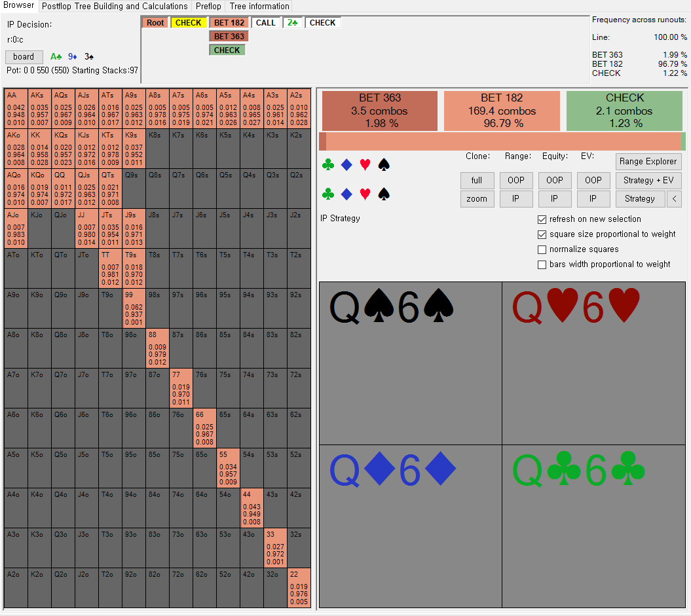Viewport: 691px width, 616px height.
Task: Click the Strategy + EV button
Action: click(x=648, y=180)
